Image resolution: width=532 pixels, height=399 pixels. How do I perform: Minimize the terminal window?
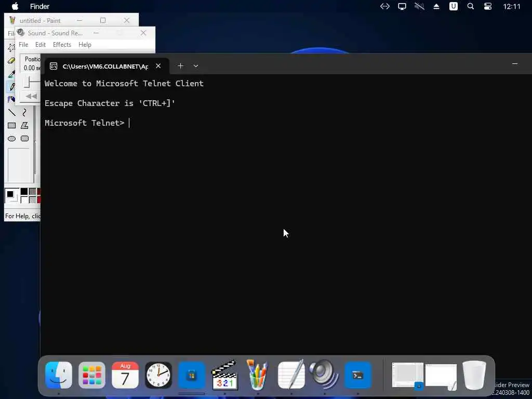[x=515, y=64]
